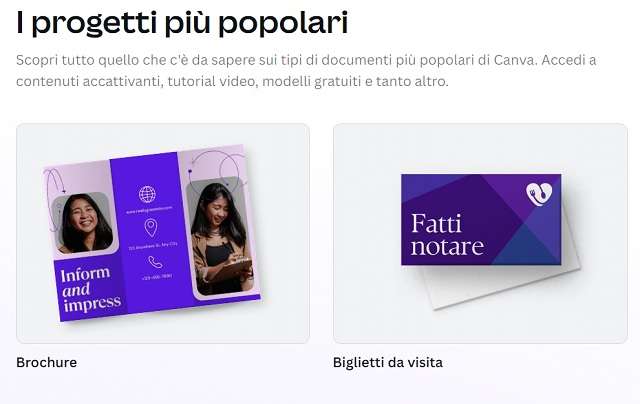Click the smiling woman portrait on left
Screen dimensions: 640x404
tap(84, 222)
